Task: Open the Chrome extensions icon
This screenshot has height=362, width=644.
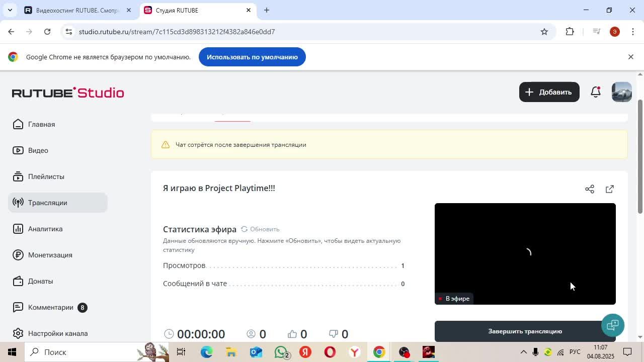Action: pyautogui.click(x=570, y=32)
